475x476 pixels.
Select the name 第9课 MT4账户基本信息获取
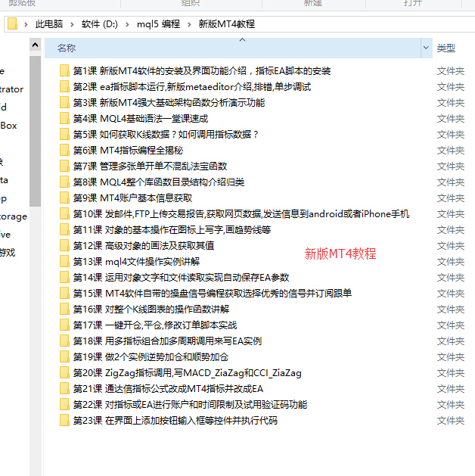[x=133, y=198]
